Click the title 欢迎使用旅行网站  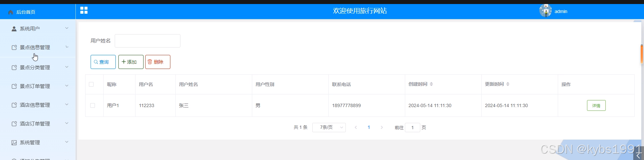(x=360, y=11)
